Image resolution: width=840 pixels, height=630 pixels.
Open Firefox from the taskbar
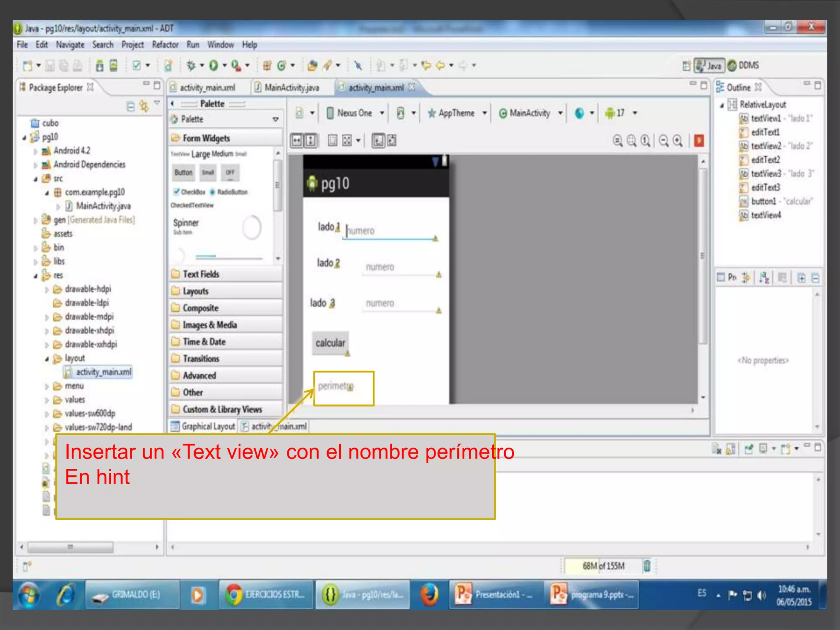(430, 594)
